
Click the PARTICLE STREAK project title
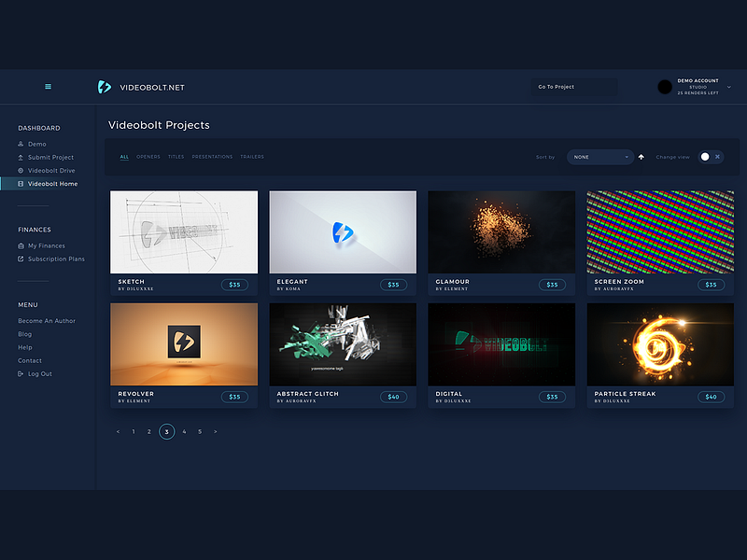tap(625, 394)
